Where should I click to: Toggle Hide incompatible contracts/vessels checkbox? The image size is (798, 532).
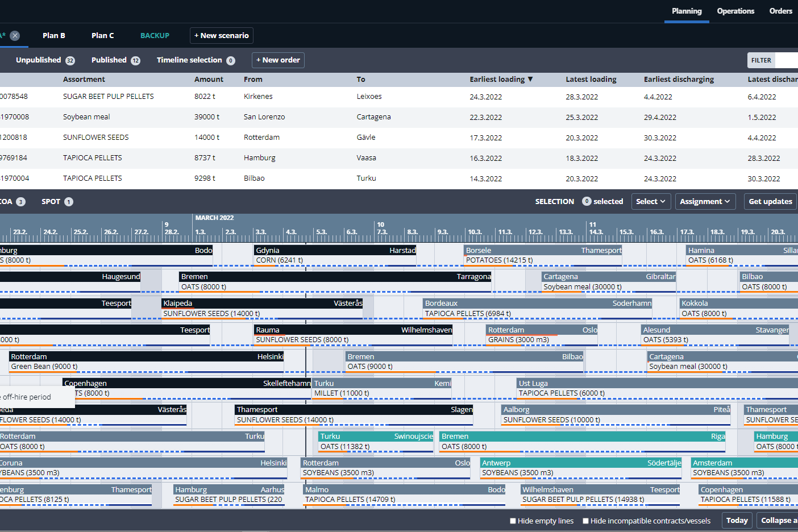585,521
